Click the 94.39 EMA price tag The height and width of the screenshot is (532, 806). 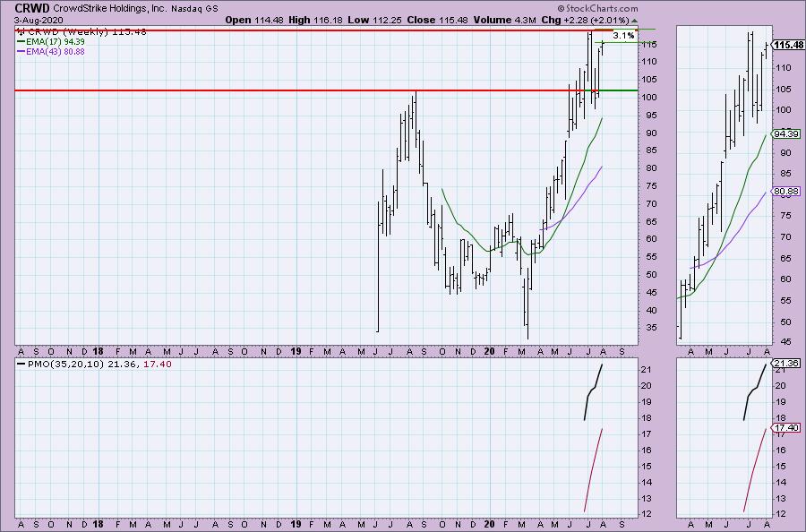click(x=786, y=133)
